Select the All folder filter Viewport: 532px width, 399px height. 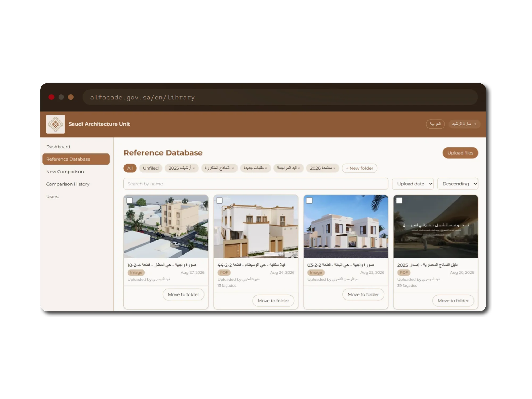coord(130,168)
